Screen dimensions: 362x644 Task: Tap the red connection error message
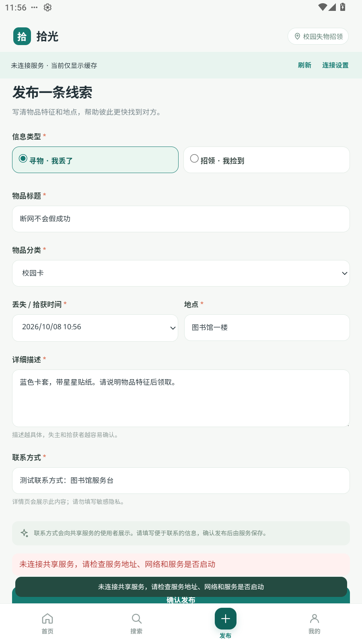tap(181, 564)
